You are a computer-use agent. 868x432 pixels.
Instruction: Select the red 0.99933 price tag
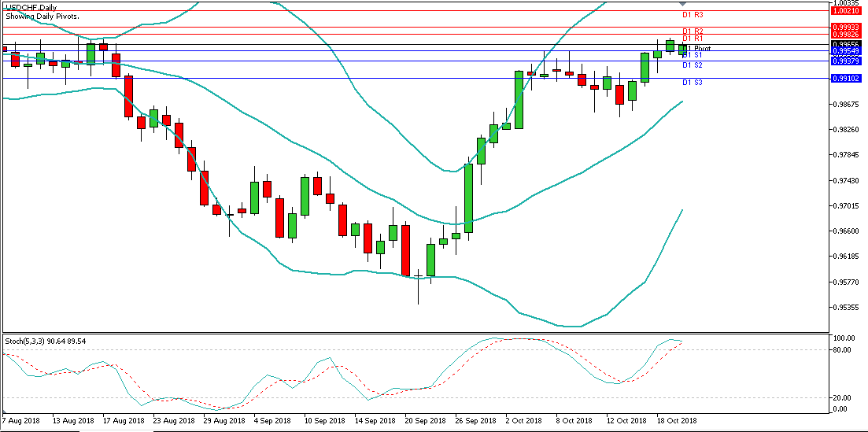(x=848, y=27)
